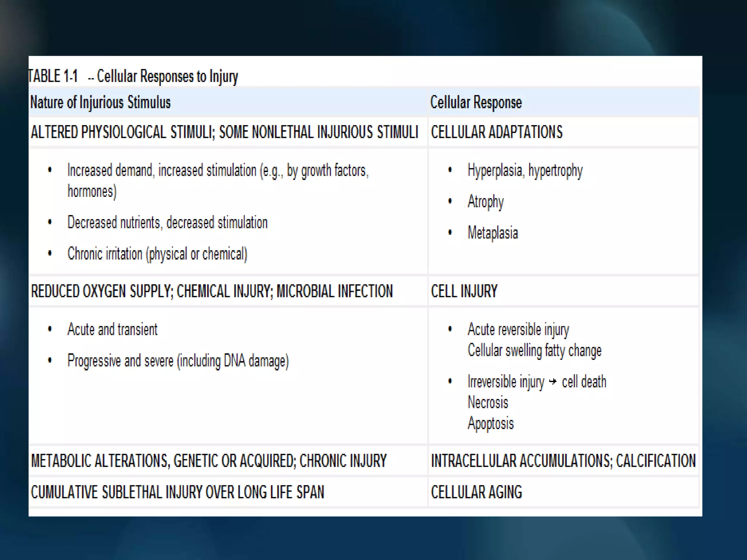Click the table title 'TABLE 1-1'
Viewport: 747px width, 560px height.
53,76
